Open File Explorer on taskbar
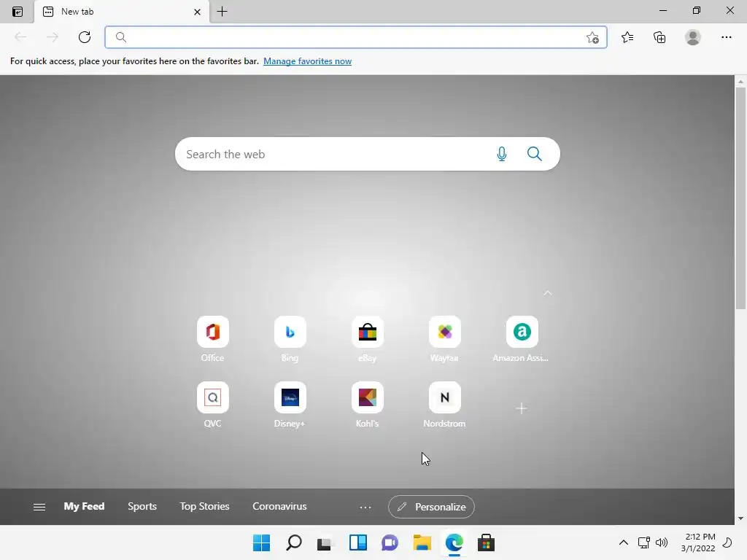The width and height of the screenshot is (747, 560). [x=422, y=542]
